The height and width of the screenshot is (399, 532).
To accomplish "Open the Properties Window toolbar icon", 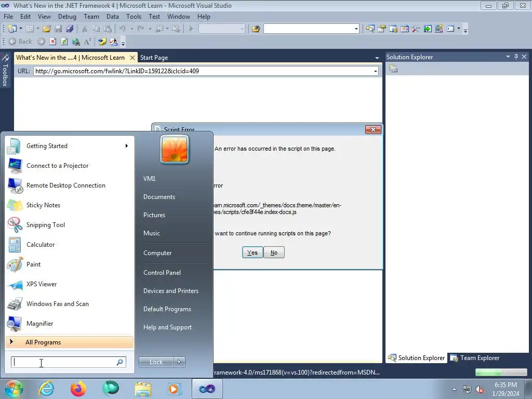I will [382, 29].
